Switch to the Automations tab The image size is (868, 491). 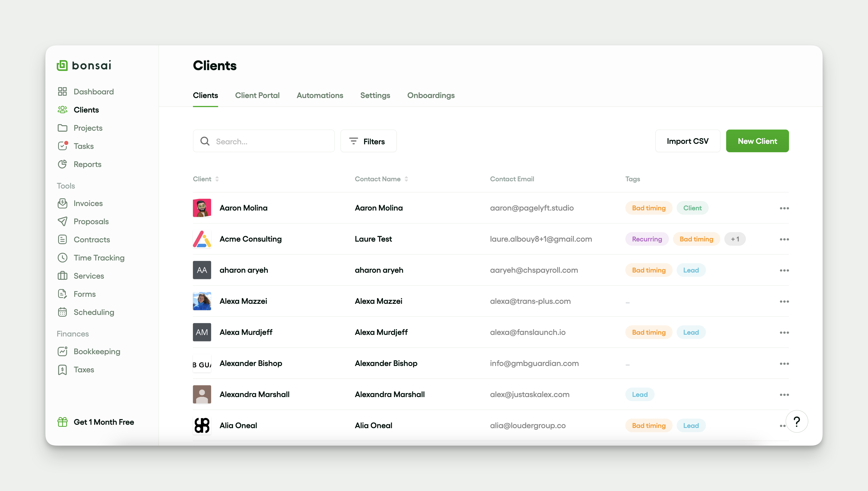click(319, 96)
